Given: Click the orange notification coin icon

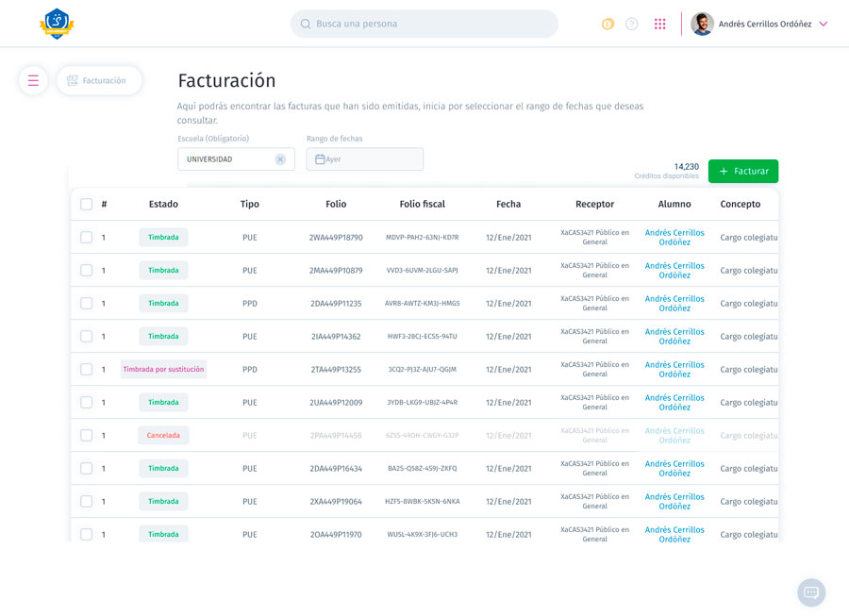Looking at the screenshot, I should tap(608, 24).
